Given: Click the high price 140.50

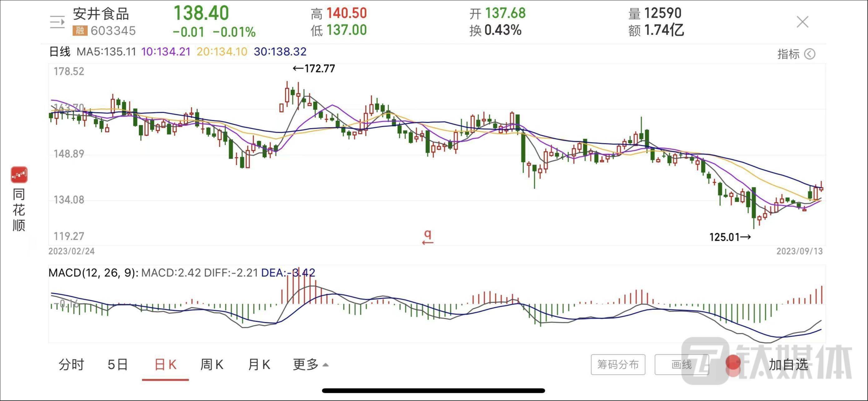Looking at the screenshot, I should [x=347, y=13].
